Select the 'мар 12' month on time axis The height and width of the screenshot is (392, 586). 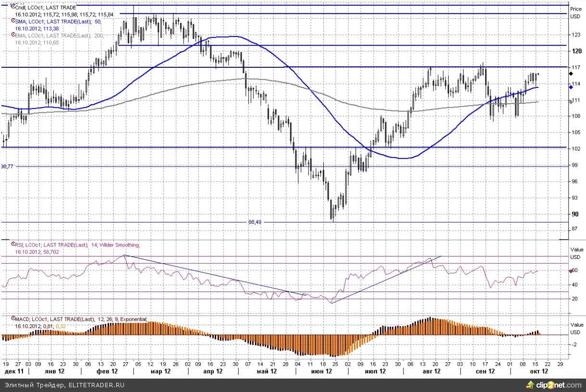point(160,371)
